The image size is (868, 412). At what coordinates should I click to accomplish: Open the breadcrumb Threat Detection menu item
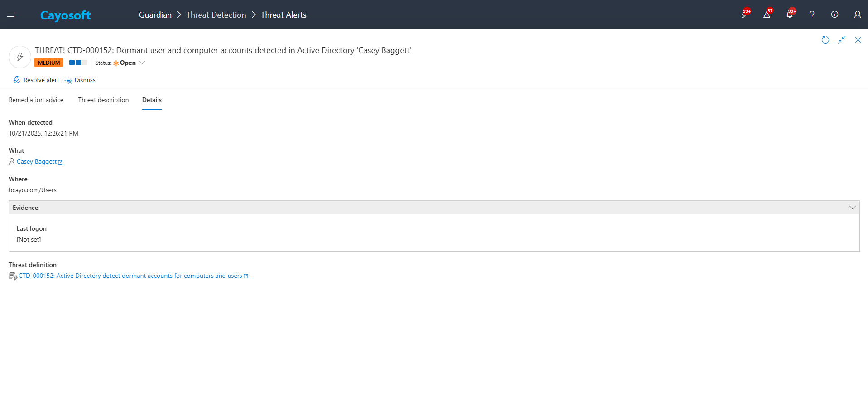point(216,15)
